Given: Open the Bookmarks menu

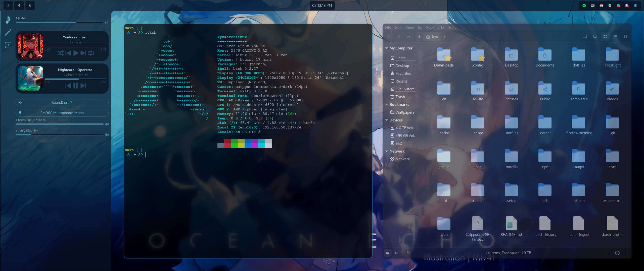Looking at the screenshot, I should click(435, 28).
